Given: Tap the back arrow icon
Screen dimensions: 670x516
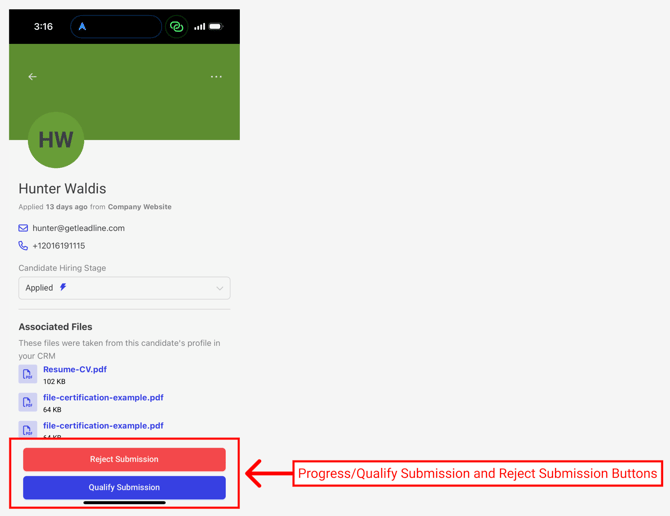Looking at the screenshot, I should click(32, 76).
